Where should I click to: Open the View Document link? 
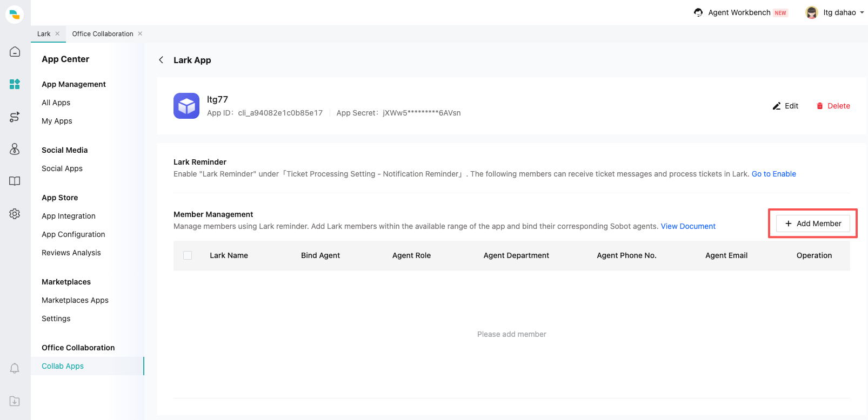point(688,226)
